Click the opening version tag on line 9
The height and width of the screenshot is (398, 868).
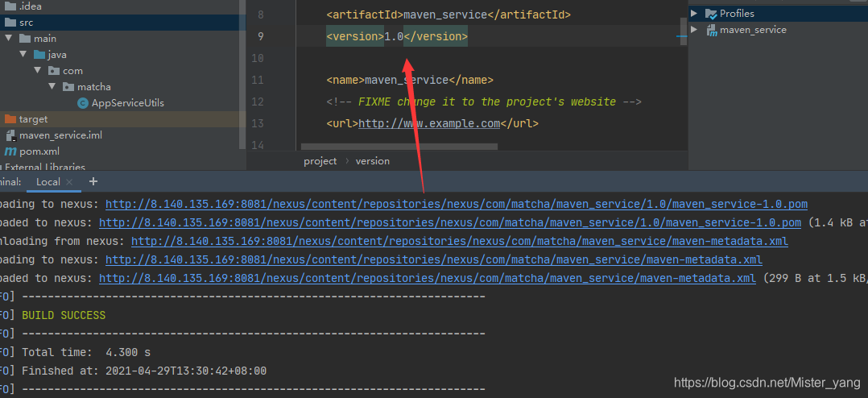point(355,36)
